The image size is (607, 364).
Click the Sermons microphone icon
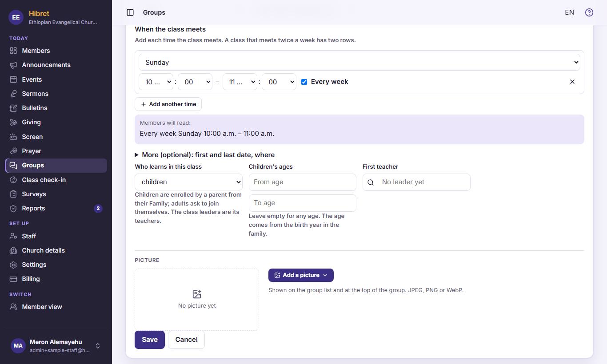[x=13, y=94]
